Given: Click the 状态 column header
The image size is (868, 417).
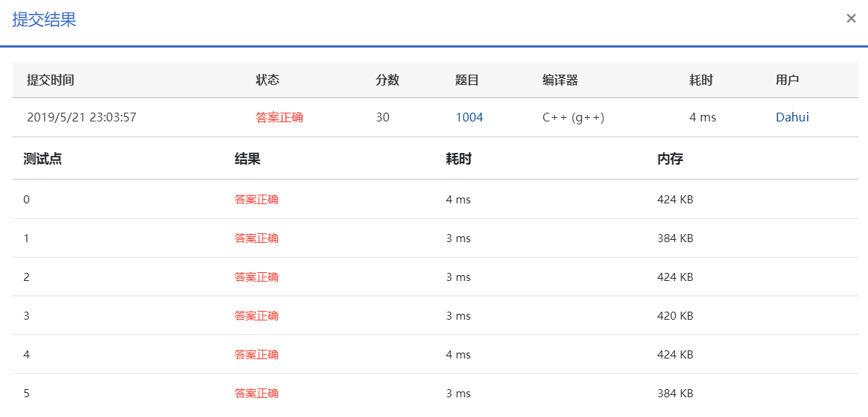Looking at the screenshot, I should coord(268,80).
